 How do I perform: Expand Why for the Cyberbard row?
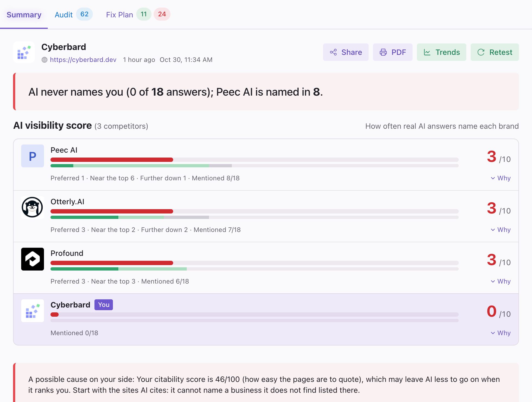[501, 333]
